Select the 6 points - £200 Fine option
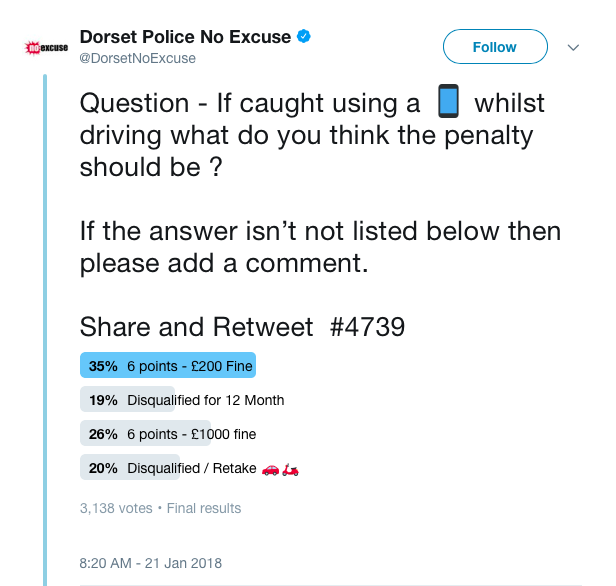616x586 pixels. click(x=189, y=366)
